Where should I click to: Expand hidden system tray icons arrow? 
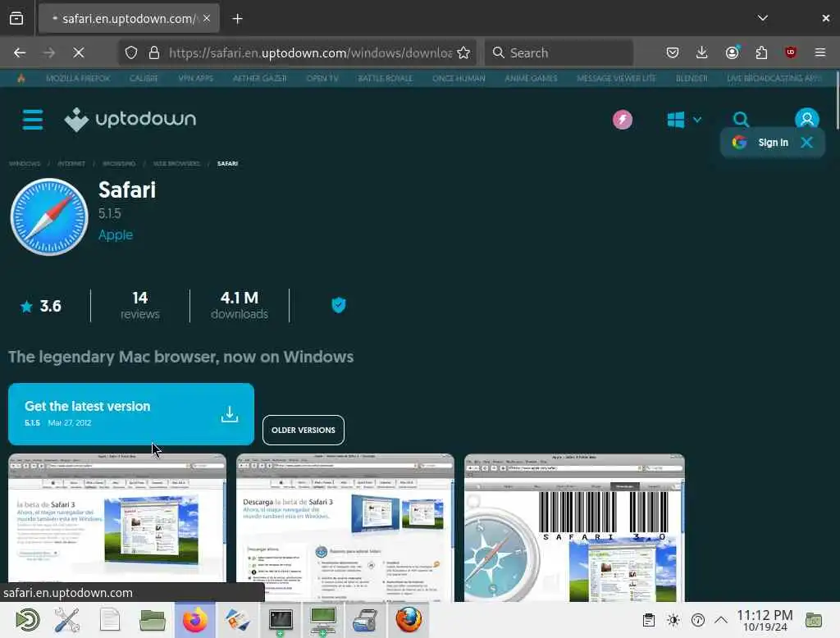tap(721, 620)
